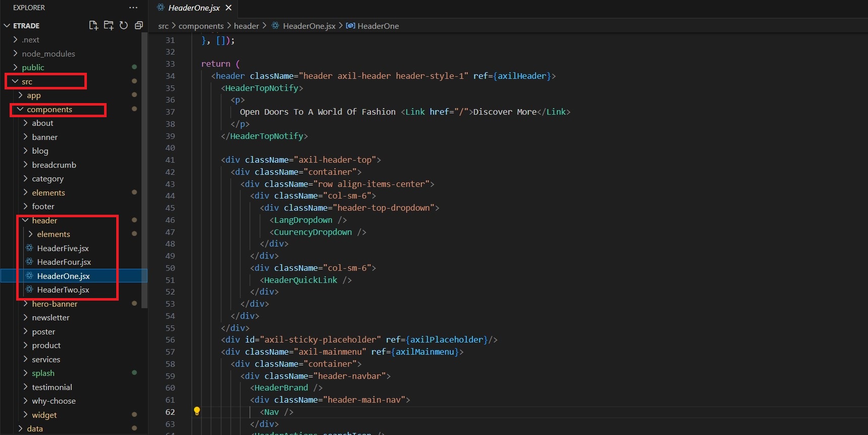
Task: Select the HeaderOne.jsx editor tab
Action: (194, 8)
